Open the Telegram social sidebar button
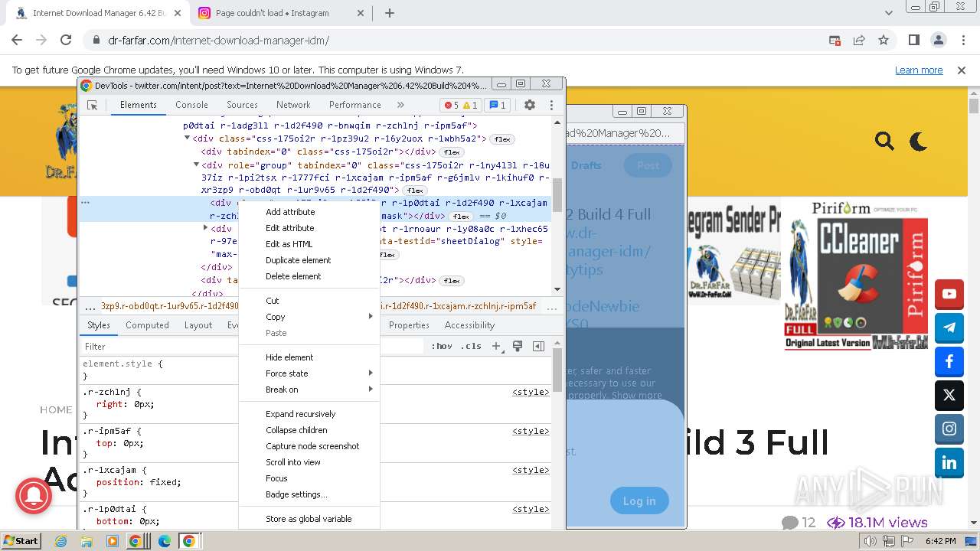The width and height of the screenshot is (980, 551). (x=949, y=328)
